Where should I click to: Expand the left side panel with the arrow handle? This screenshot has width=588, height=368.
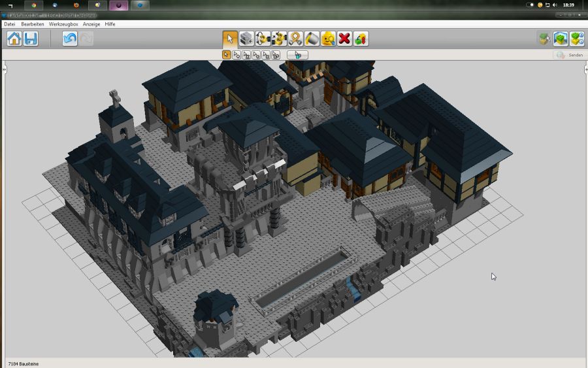(3, 69)
